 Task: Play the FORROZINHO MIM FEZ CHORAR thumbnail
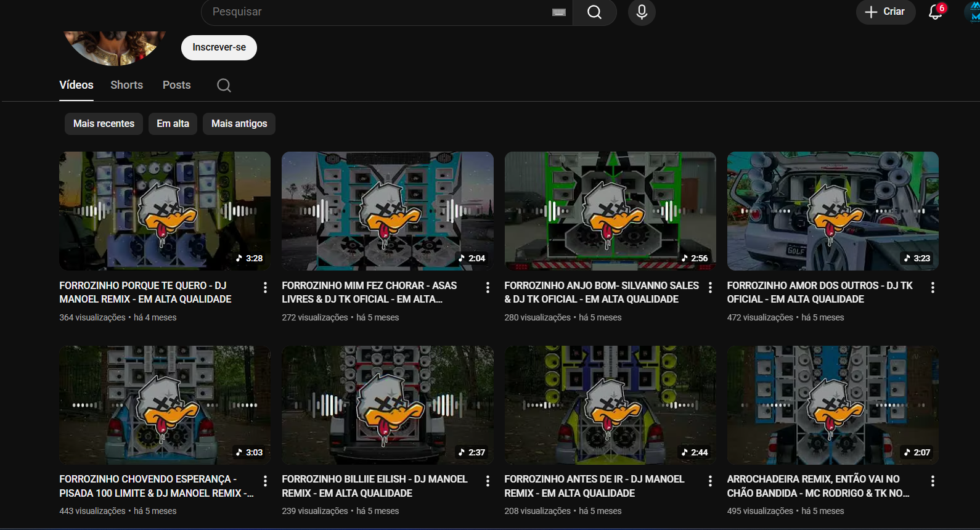[388, 211]
